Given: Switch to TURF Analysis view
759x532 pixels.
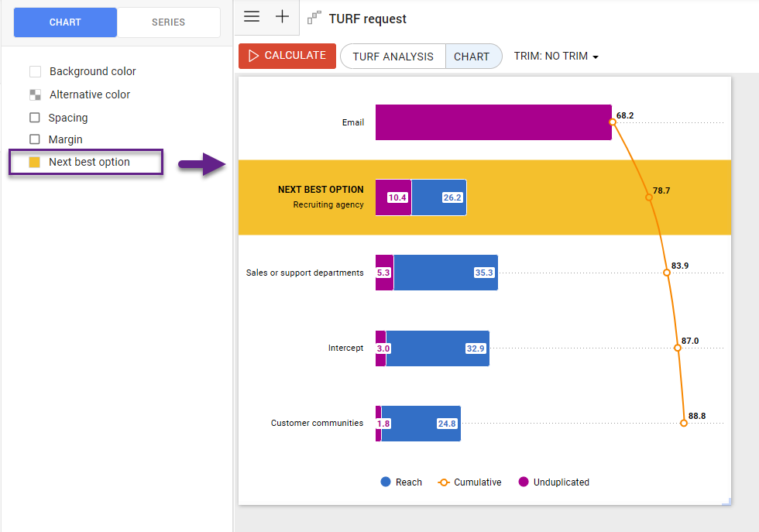Looking at the screenshot, I should (x=393, y=57).
